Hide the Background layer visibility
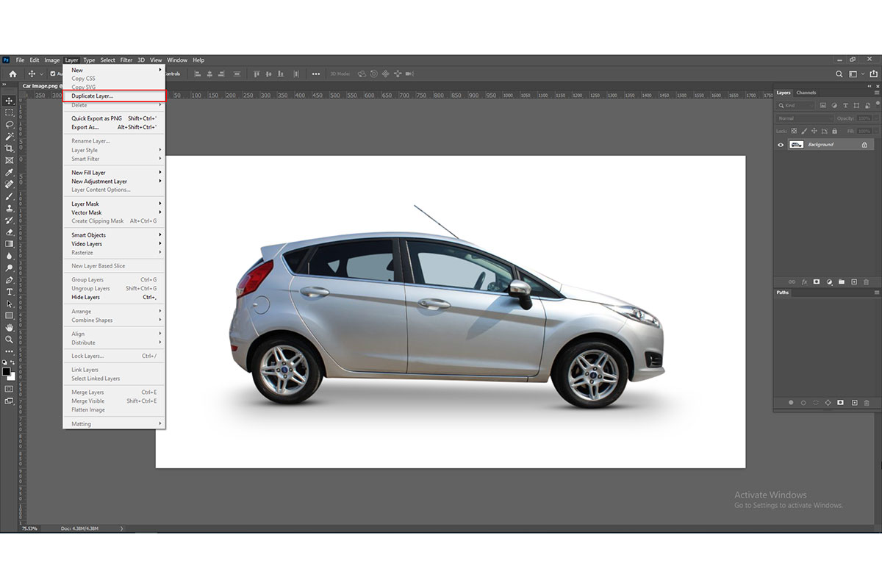Image resolution: width=882 pixels, height=588 pixels. tap(781, 144)
